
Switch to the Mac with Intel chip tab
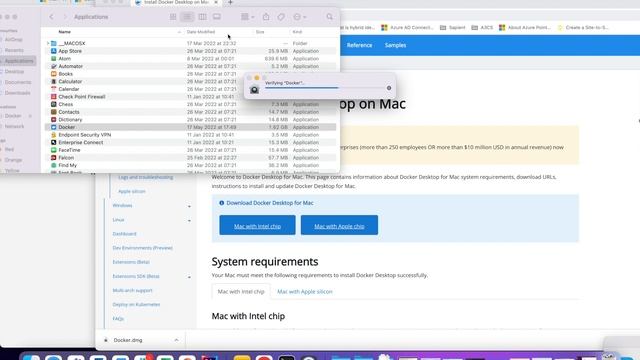(x=241, y=291)
